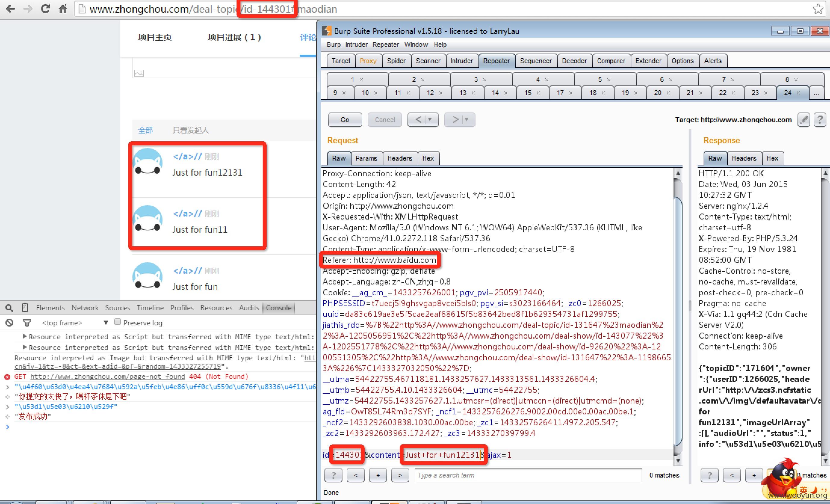Switch to the Decoder tab
The height and width of the screenshot is (504, 830).
pos(574,61)
